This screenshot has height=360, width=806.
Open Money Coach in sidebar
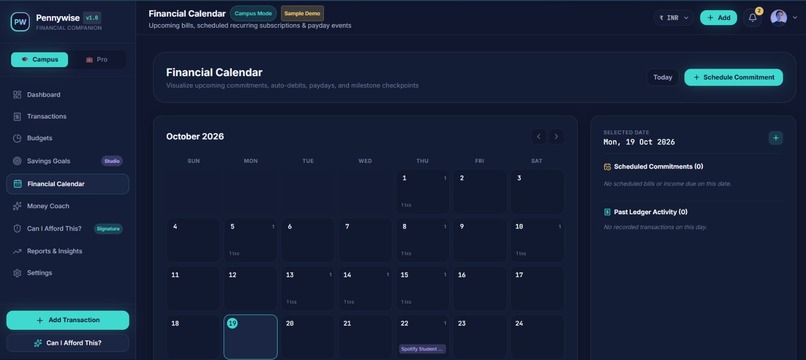pyautogui.click(x=68, y=206)
